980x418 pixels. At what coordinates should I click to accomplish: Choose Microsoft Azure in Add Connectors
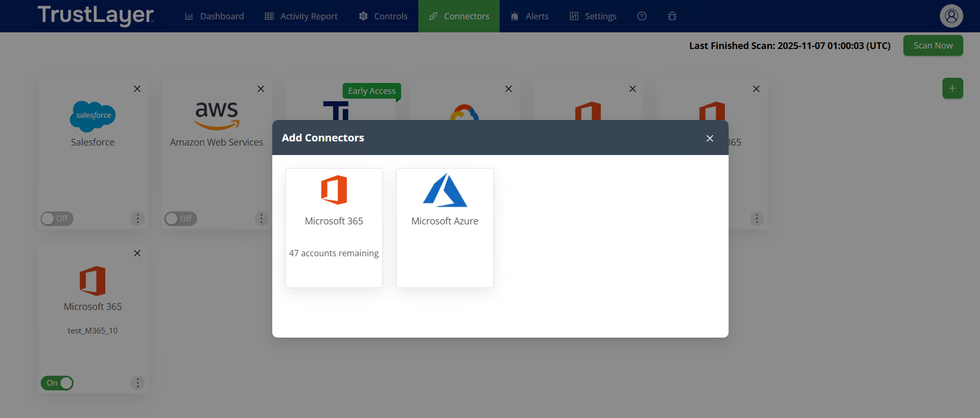coord(445,228)
